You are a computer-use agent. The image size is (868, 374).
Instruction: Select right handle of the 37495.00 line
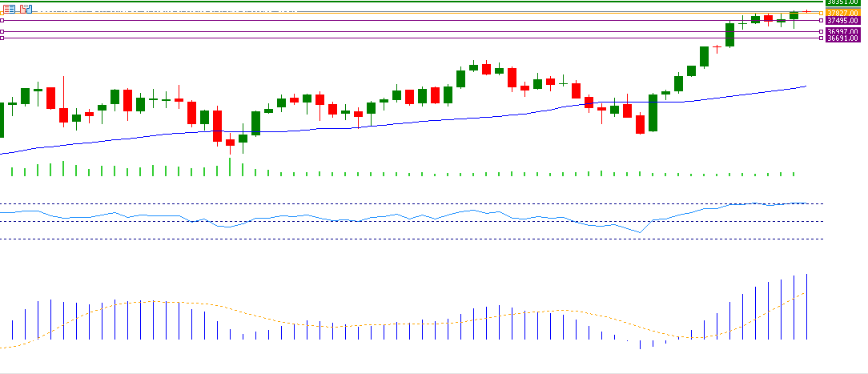[x=822, y=20]
